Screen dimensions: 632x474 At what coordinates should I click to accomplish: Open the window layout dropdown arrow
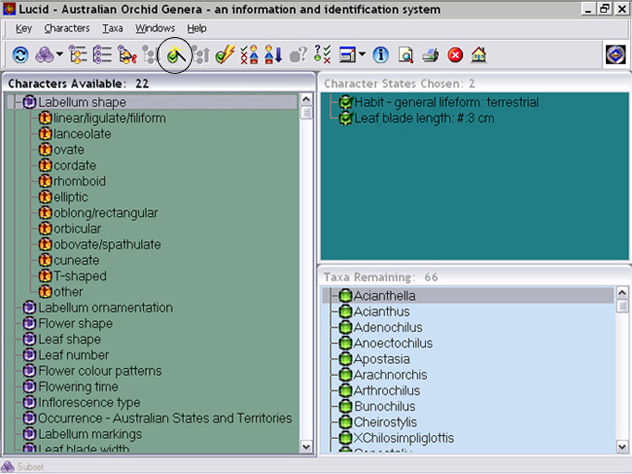(362, 54)
